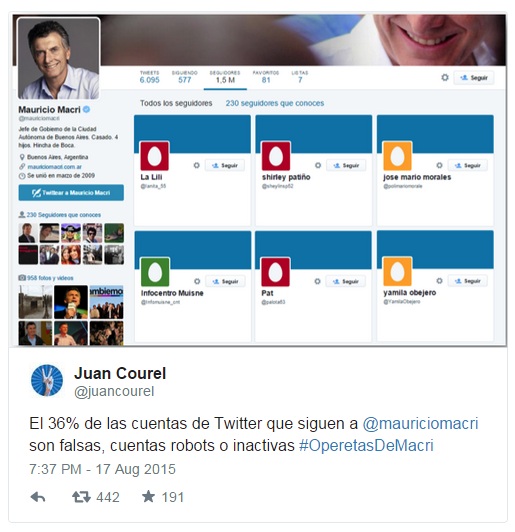The height and width of the screenshot is (532, 515).
Task: Click the Twittear a Mauricio Macri button
Action: pyautogui.click(x=71, y=193)
